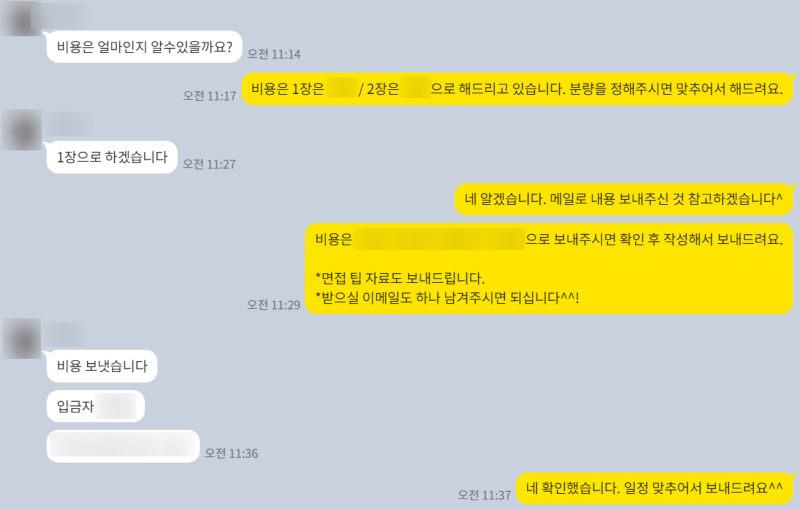The image size is (800, 510).
Task: Click the 오전 11:29 timestamp
Action: [x=273, y=305]
